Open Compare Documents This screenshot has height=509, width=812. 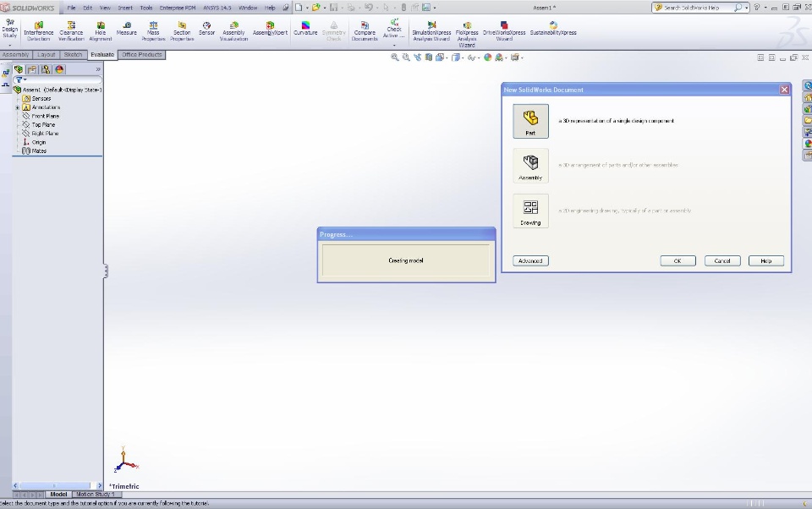click(x=365, y=31)
